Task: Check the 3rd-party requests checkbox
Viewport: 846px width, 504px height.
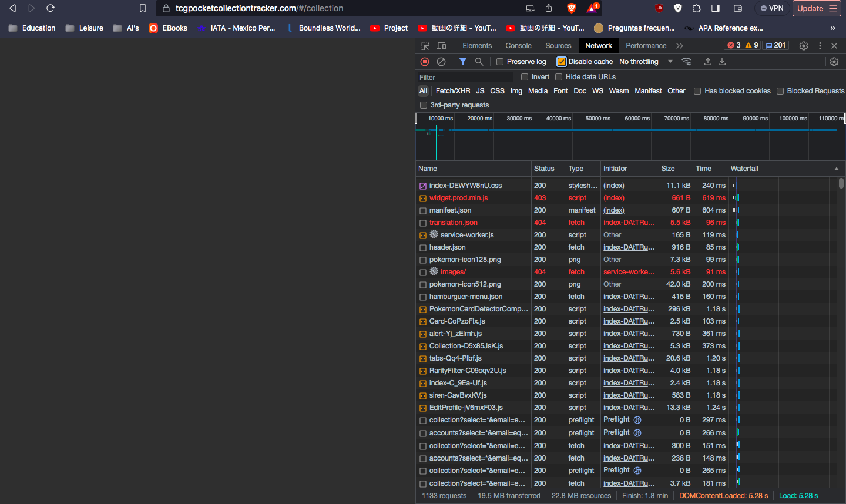Action: 424,105
